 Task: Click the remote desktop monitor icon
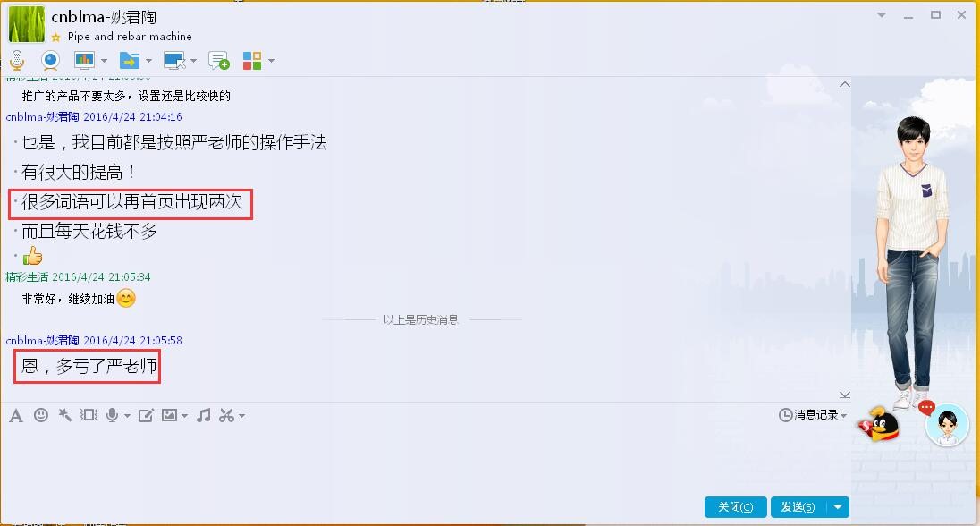pos(174,61)
